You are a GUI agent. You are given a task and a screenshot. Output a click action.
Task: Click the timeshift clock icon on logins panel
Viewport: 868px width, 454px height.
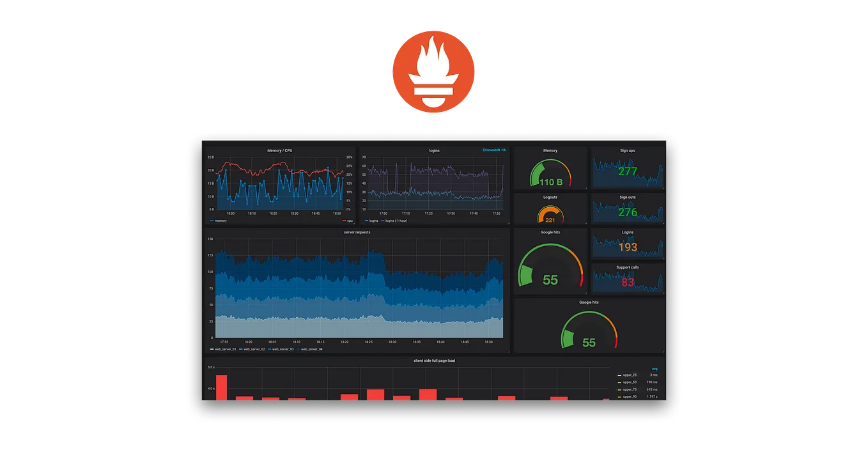click(x=484, y=150)
